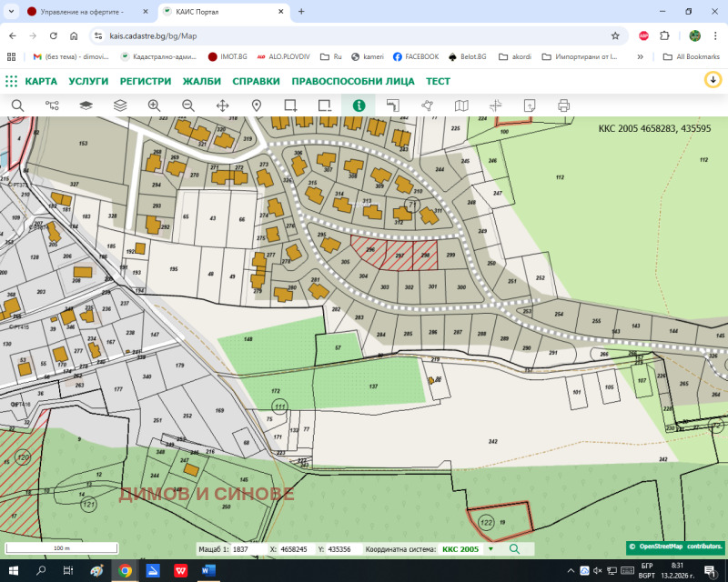Open the layers tool in the map toolbar
The width and height of the screenshot is (728, 582).
point(119,105)
